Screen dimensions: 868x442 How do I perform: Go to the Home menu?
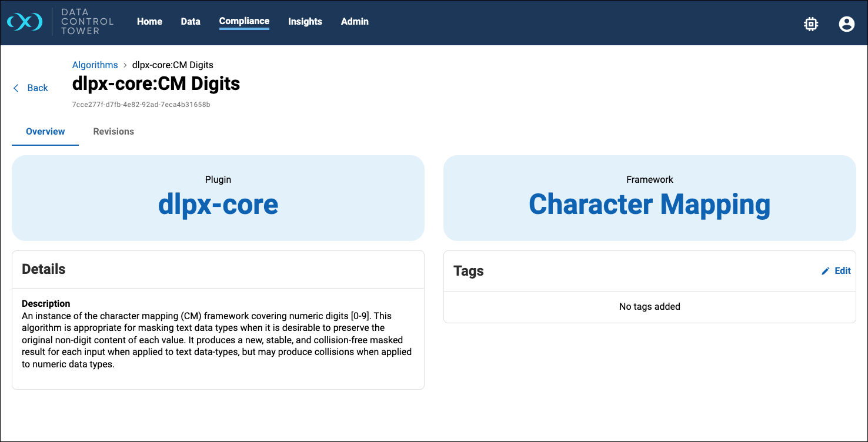149,22
